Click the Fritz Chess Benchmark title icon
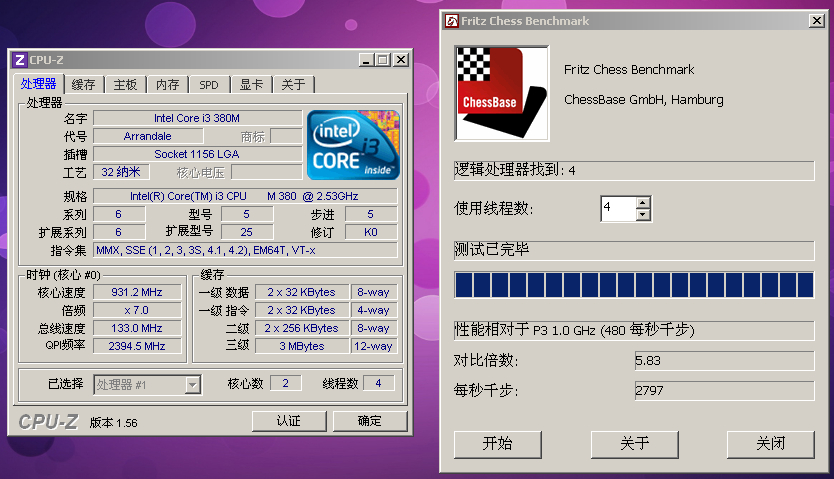The height and width of the screenshot is (479, 834). pyautogui.click(x=452, y=21)
